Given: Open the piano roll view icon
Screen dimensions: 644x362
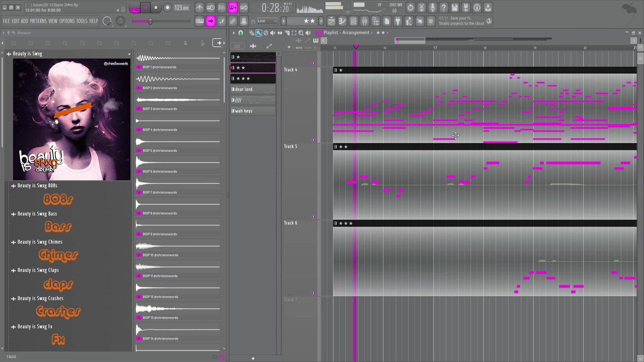Looking at the screenshot, I should click(x=342, y=21).
